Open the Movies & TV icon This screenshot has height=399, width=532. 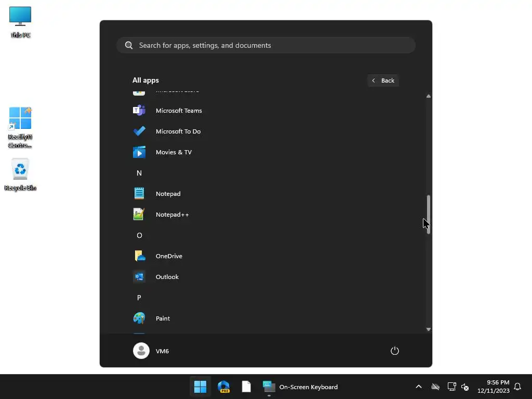(139, 152)
